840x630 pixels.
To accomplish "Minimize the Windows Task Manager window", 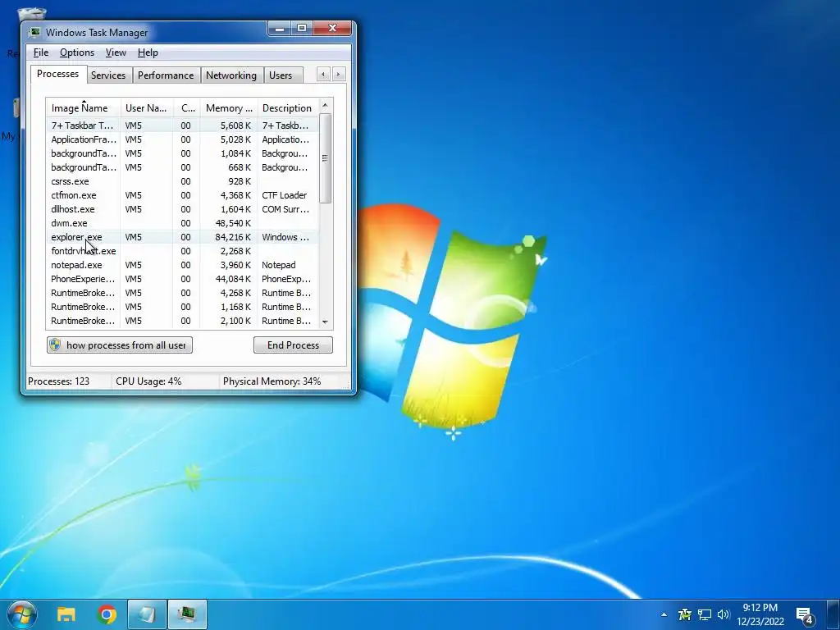I will click(x=279, y=29).
